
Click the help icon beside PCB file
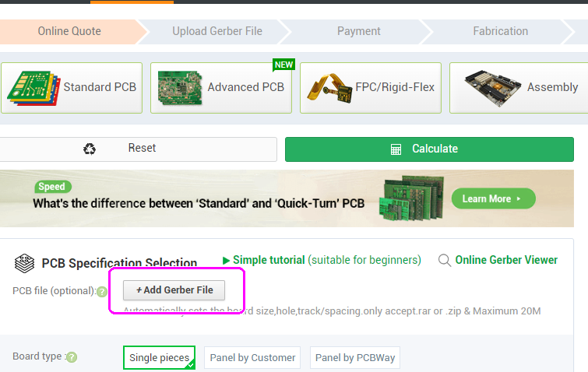pyautogui.click(x=102, y=292)
